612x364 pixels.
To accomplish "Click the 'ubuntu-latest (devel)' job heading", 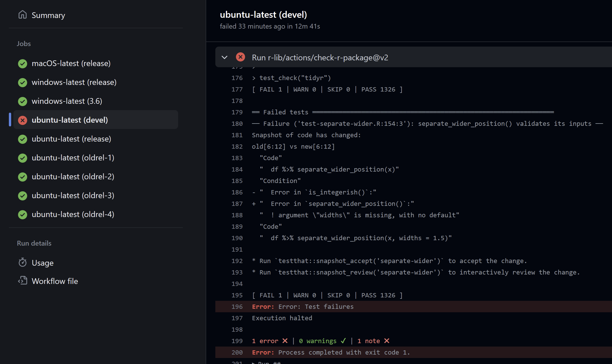I will pyautogui.click(x=263, y=15).
